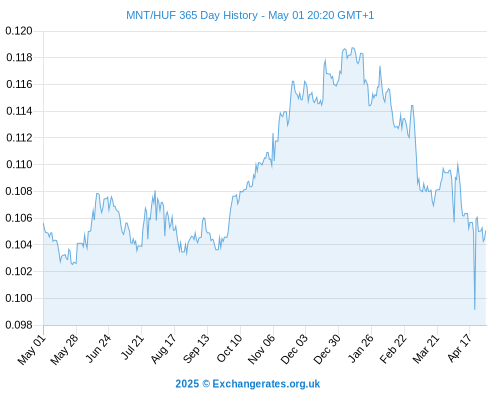Click the Exchangerates.org.uk footer link
The height and width of the screenshot is (400, 495).
point(266,384)
